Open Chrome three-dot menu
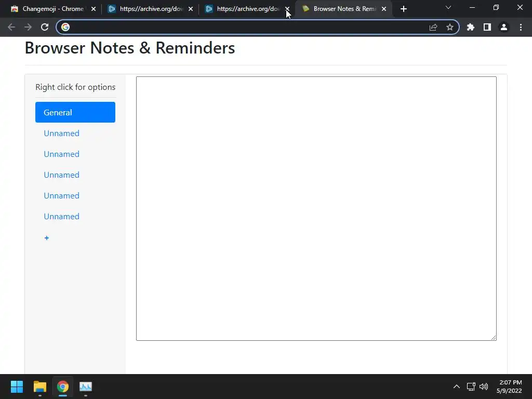 pyautogui.click(x=521, y=27)
